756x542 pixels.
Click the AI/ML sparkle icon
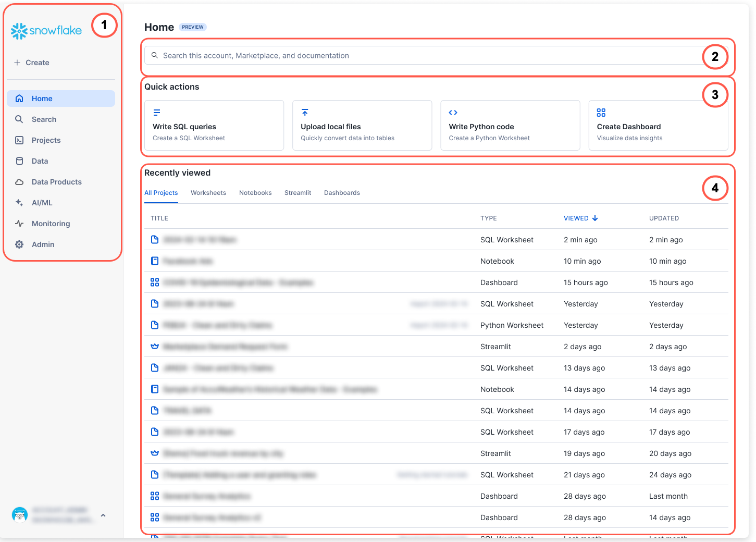[x=19, y=203]
